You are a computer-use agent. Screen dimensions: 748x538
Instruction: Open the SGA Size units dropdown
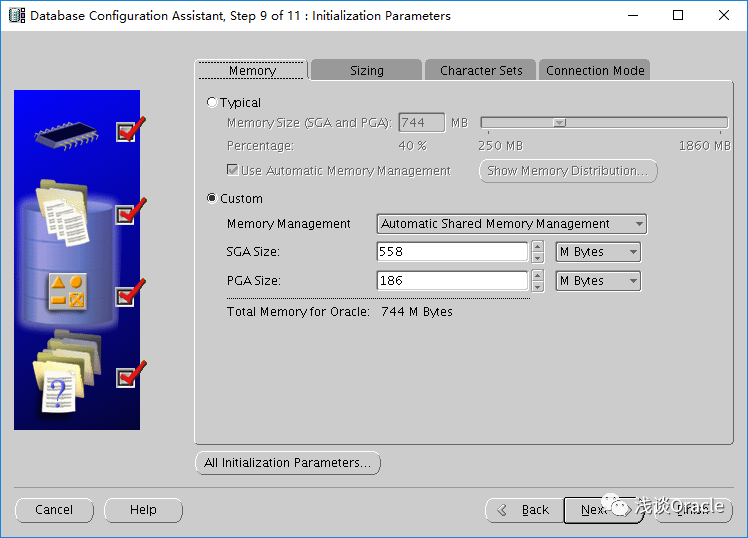(x=598, y=252)
